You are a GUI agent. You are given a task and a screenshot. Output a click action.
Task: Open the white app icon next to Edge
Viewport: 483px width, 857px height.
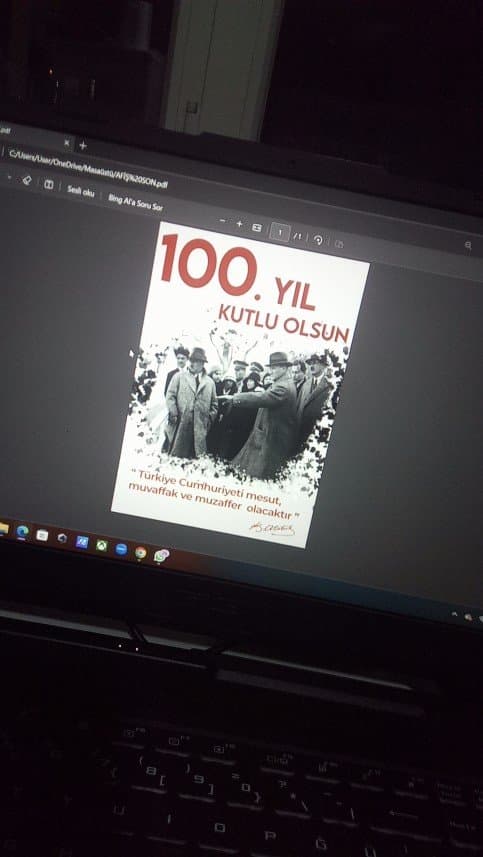pos(42,535)
